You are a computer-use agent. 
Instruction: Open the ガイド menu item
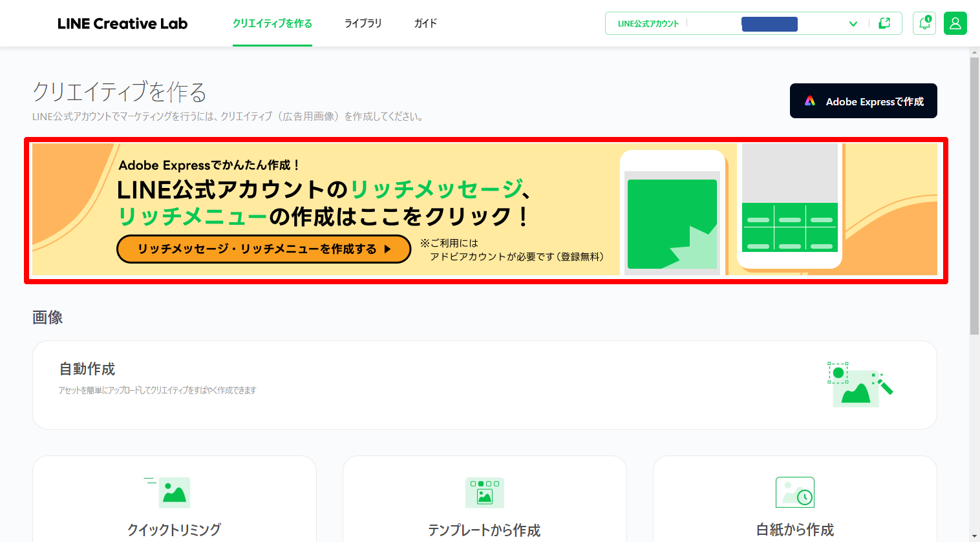425,23
